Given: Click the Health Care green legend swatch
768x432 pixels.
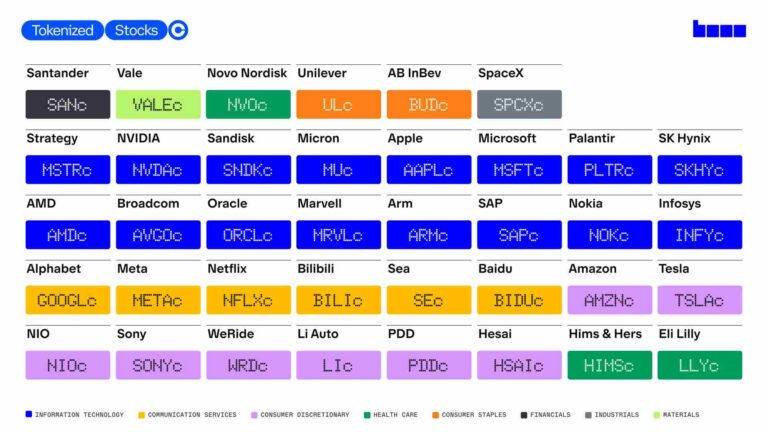Looking at the screenshot, I should (367, 415).
